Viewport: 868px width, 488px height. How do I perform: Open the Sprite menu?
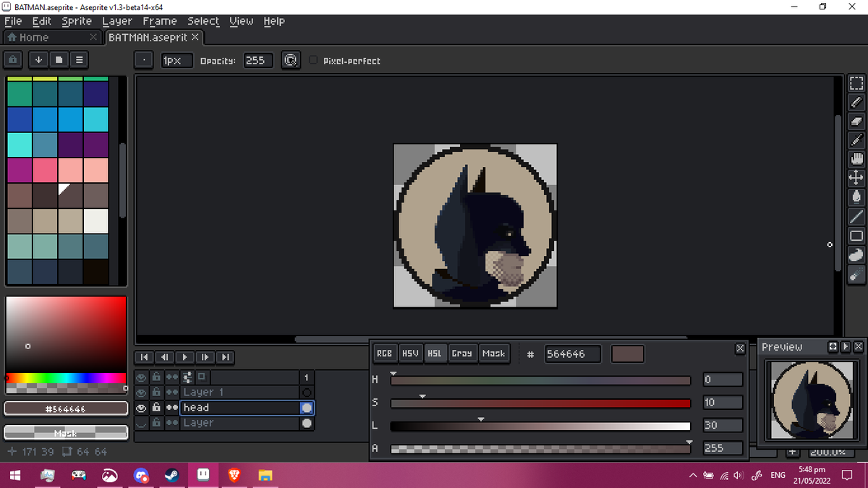(x=77, y=21)
